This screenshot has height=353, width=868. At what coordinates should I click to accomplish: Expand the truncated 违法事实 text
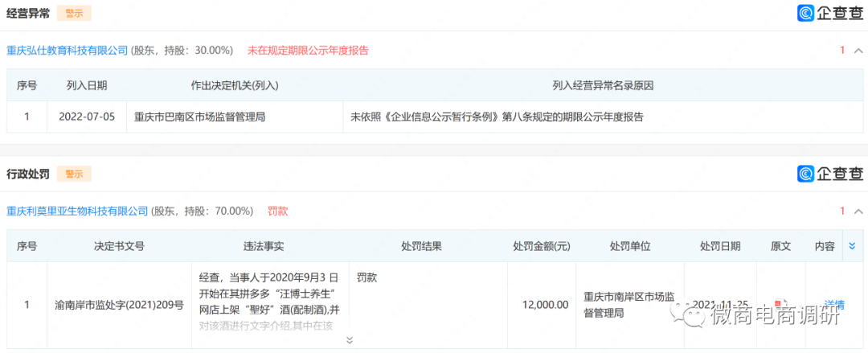click(350, 340)
